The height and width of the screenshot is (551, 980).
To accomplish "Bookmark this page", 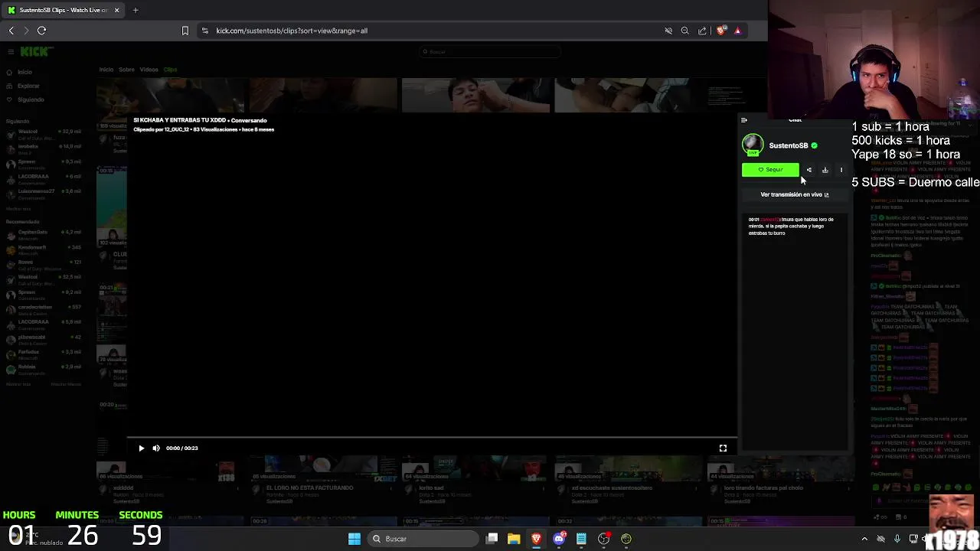I will (x=185, y=31).
